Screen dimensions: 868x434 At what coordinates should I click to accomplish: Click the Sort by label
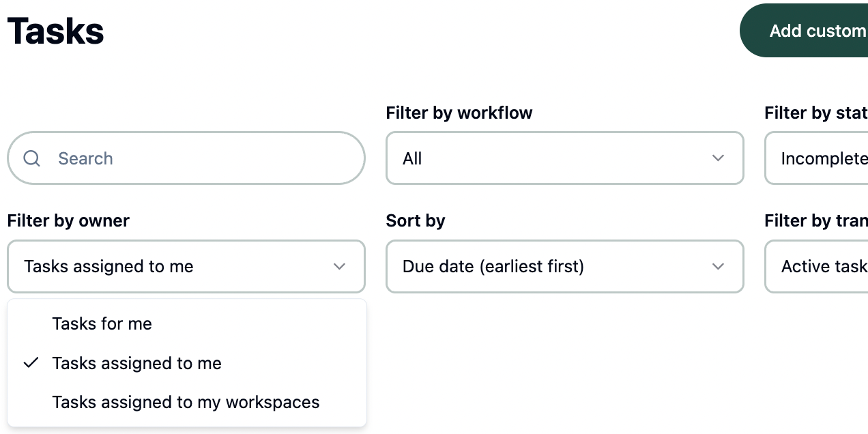[416, 220]
